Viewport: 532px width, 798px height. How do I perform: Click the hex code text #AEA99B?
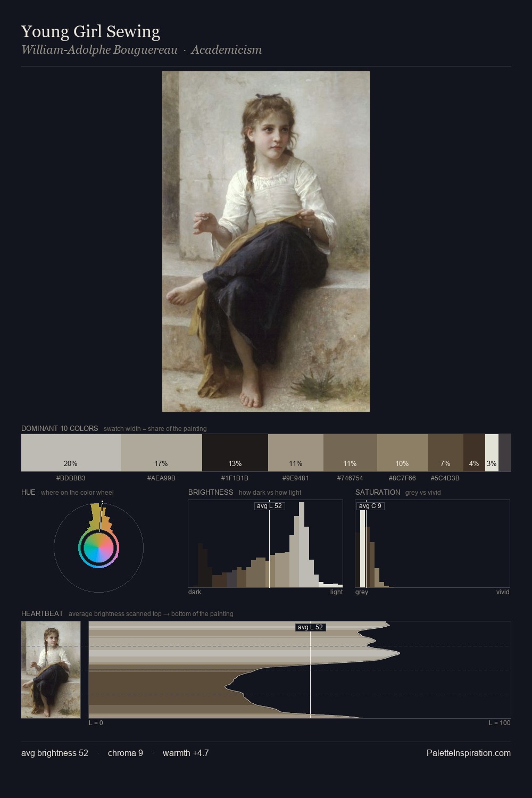pyautogui.click(x=161, y=478)
